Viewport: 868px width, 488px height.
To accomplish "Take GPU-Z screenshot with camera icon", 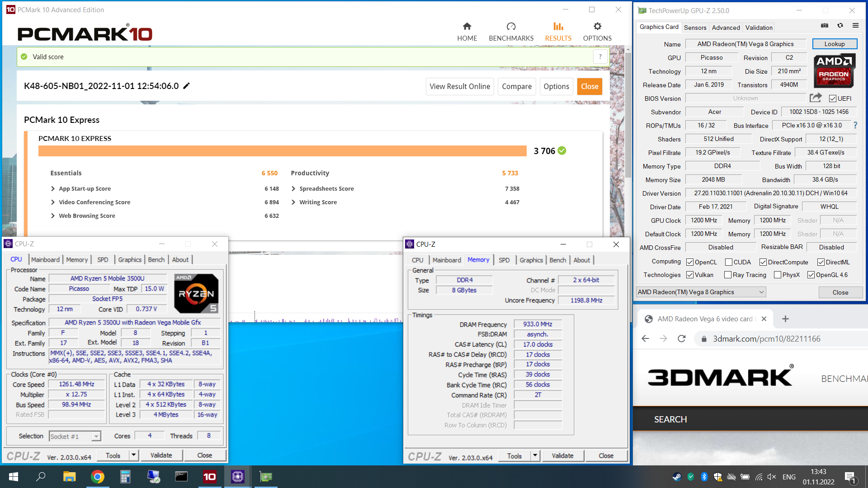I will click(825, 26).
